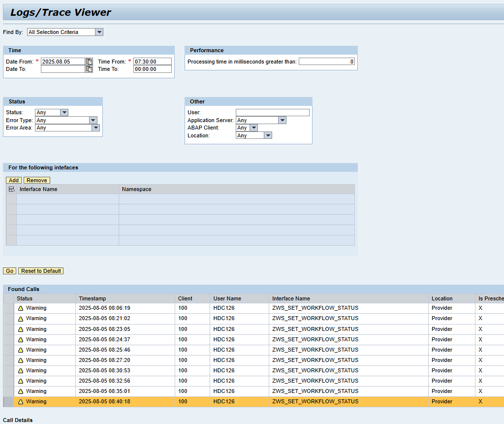504x424 pixels.
Task: Click the warning icon for 08:06:19 call
Action: pyautogui.click(x=21, y=308)
